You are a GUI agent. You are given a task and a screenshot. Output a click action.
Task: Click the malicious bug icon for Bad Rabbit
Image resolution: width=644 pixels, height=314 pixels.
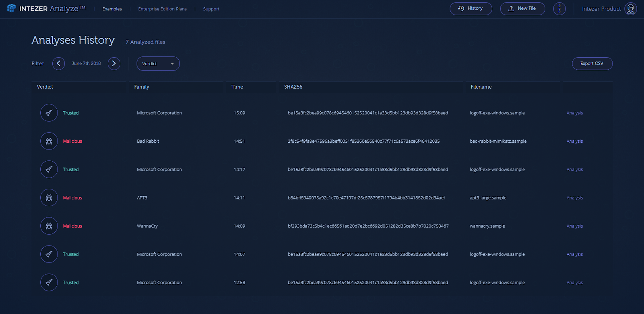click(49, 141)
